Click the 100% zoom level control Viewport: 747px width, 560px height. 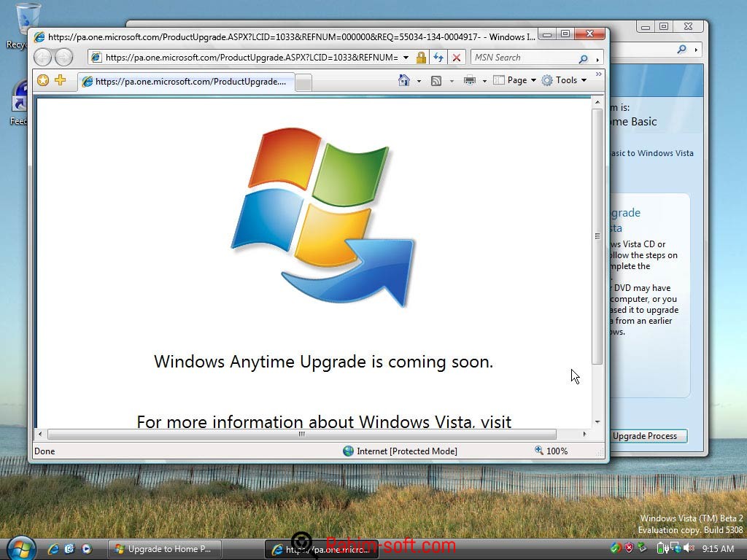coord(551,451)
